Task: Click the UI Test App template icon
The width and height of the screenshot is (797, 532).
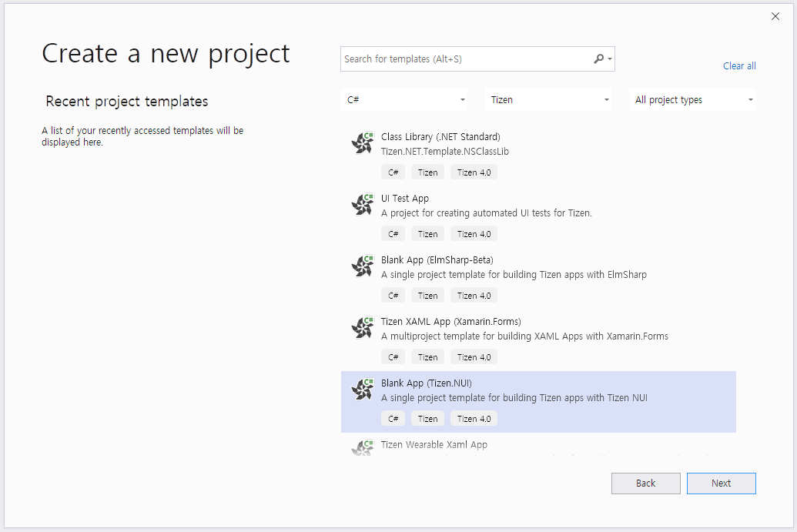Action: (x=362, y=205)
